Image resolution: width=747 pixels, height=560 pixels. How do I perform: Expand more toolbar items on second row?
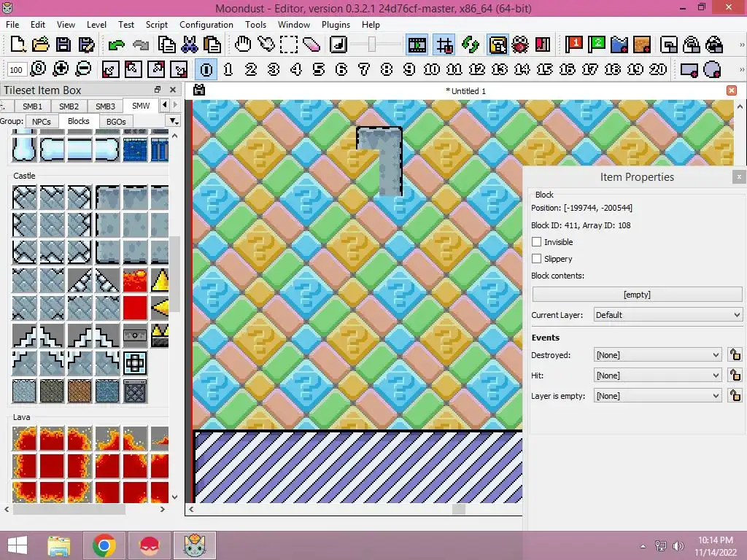pos(742,69)
